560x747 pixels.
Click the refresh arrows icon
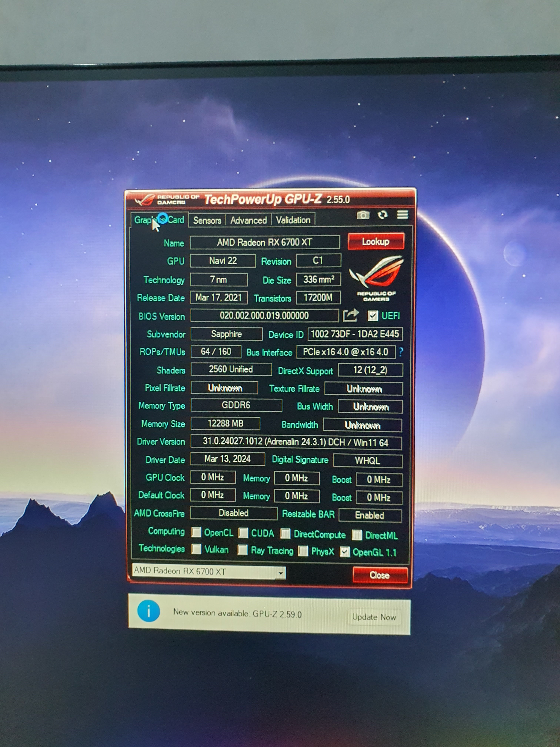pyautogui.click(x=382, y=215)
